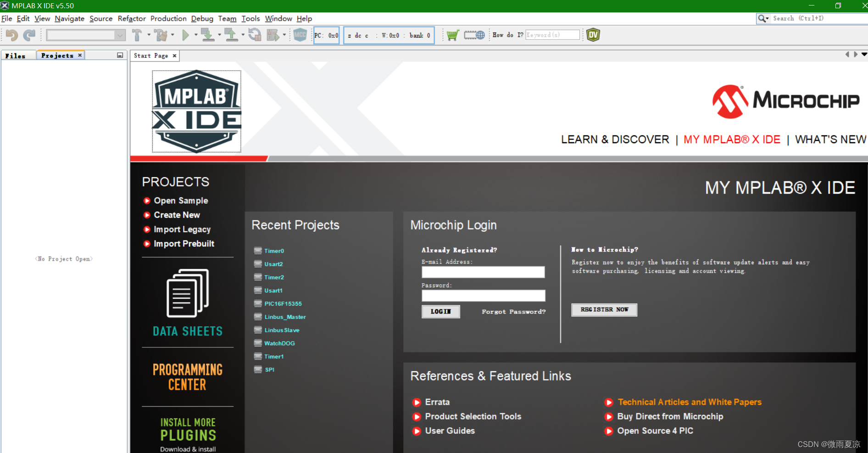The width and height of the screenshot is (868, 453).
Task: Click the WatchDOG project chip icon
Action: pyautogui.click(x=258, y=343)
